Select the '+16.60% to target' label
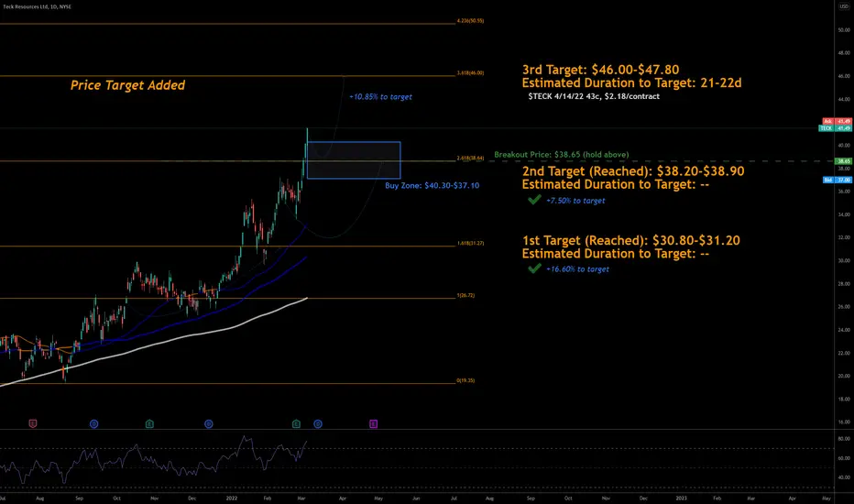The height and width of the screenshot is (504, 854). pyautogui.click(x=577, y=269)
